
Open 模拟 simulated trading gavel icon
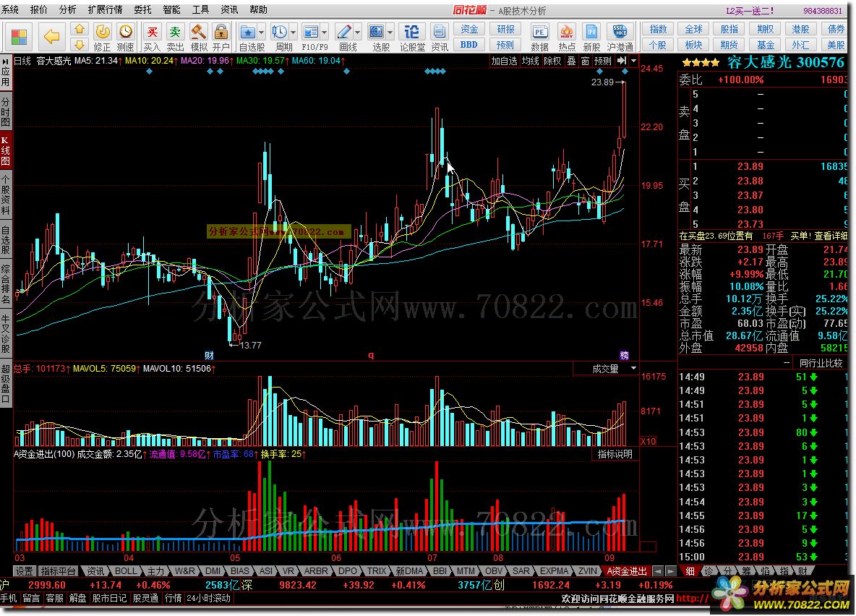click(198, 37)
